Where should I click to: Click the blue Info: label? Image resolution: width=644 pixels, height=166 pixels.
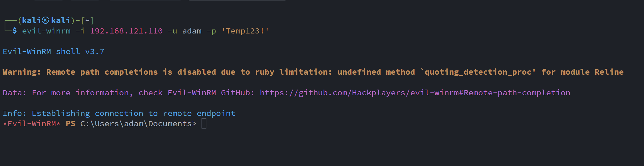point(14,113)
